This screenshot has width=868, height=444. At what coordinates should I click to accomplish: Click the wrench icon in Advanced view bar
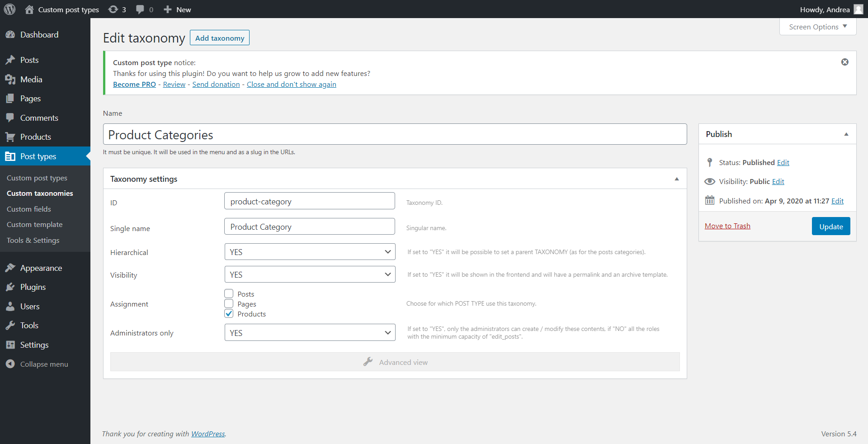(368, 362)
